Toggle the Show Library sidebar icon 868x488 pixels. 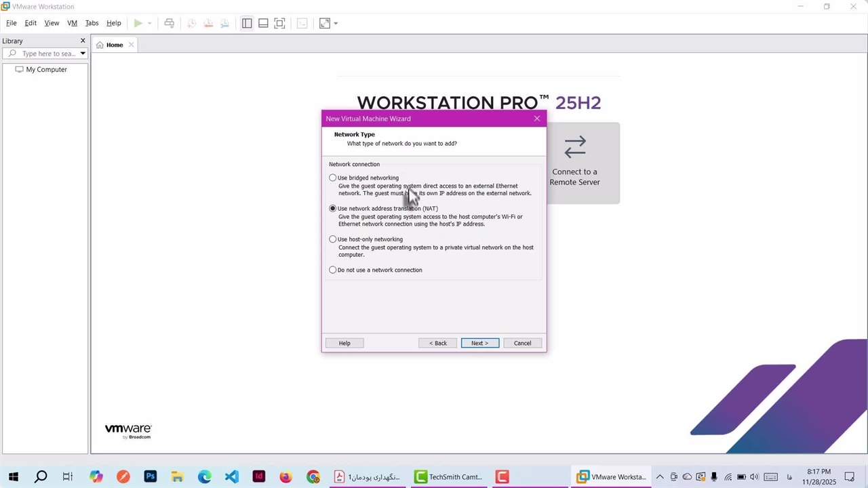pyautogui.click(x=247, y=23)
